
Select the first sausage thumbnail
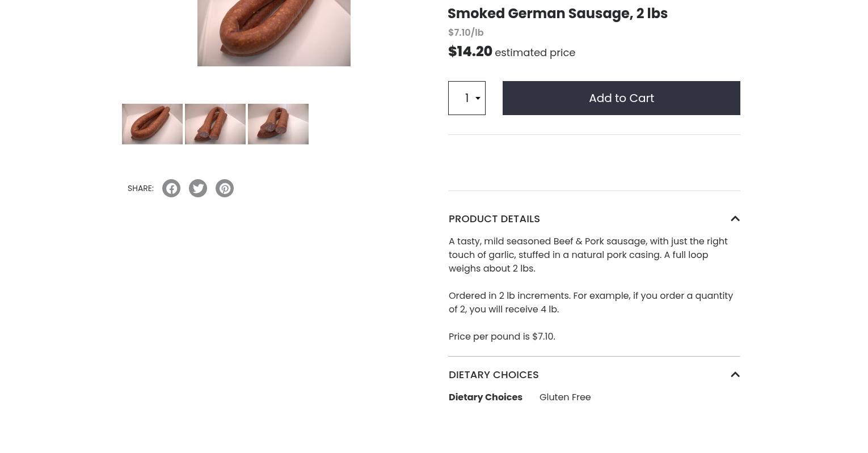[x=152, y=124]
